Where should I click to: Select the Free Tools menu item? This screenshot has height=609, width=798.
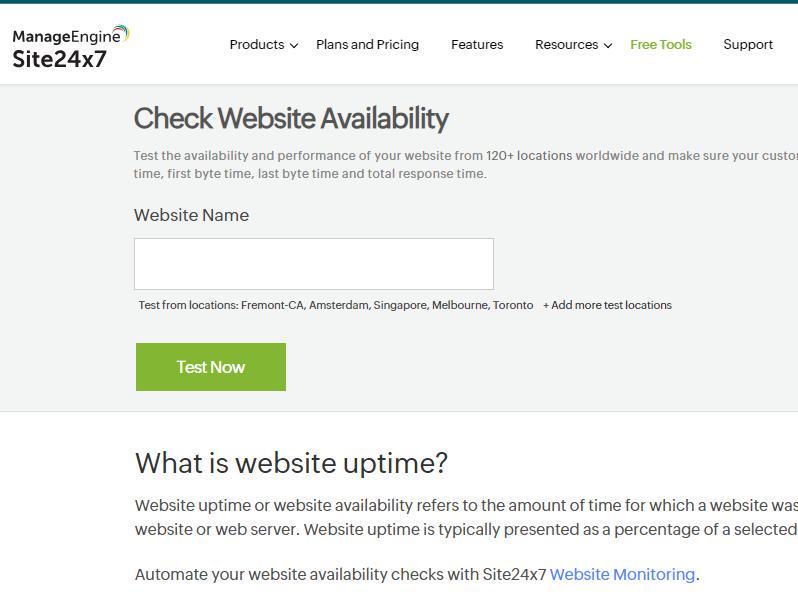661,45
